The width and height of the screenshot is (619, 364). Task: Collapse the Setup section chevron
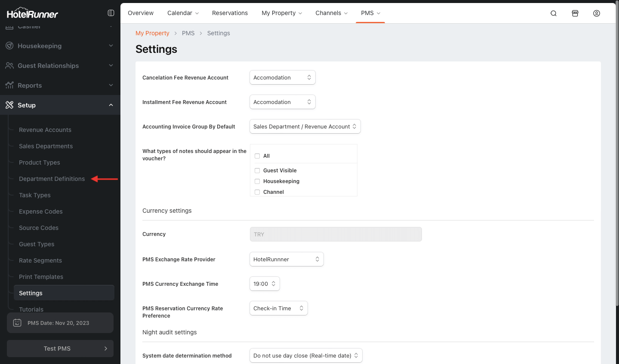pos(111,105)
